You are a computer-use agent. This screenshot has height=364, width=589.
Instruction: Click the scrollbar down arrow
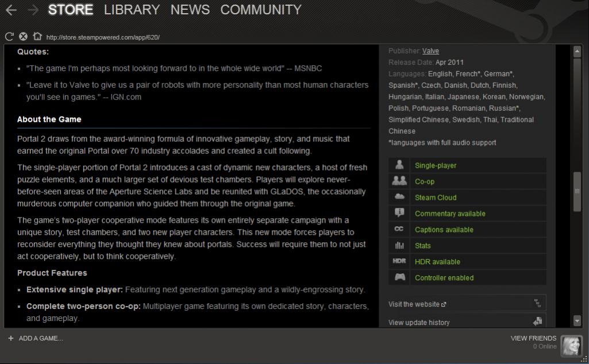tap(577, 320)
